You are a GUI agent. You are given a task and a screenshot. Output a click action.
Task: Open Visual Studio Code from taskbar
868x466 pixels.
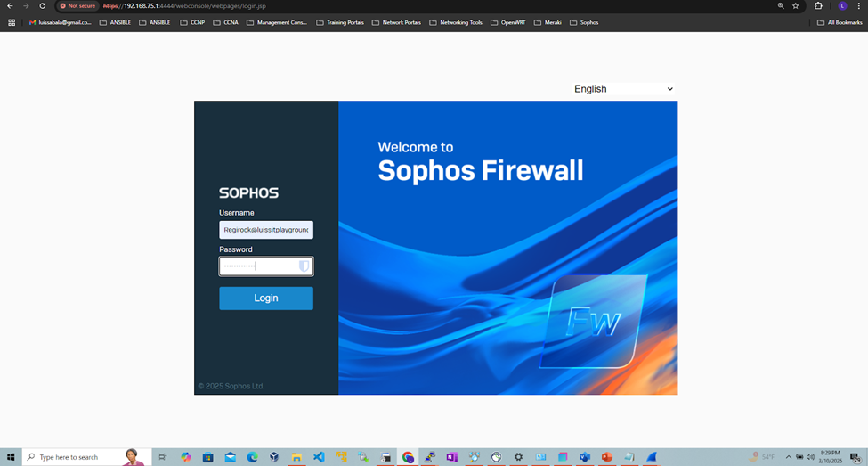(319, 457)
